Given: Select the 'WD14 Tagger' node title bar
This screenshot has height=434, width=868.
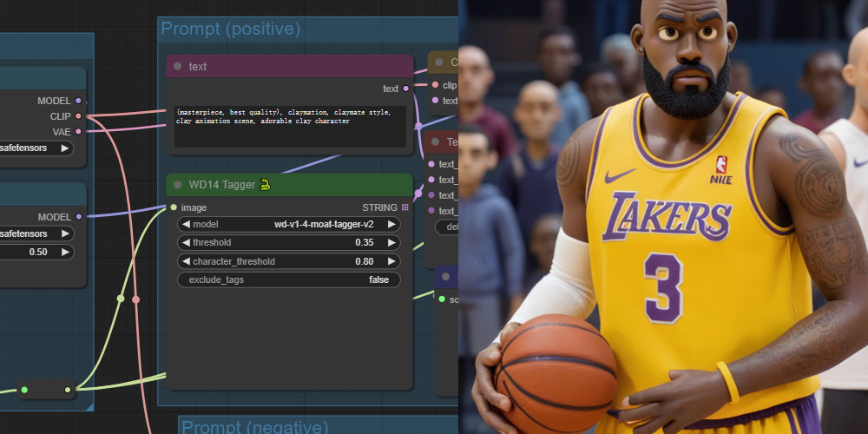Looking at the screenshot, I should coord(290,185).
